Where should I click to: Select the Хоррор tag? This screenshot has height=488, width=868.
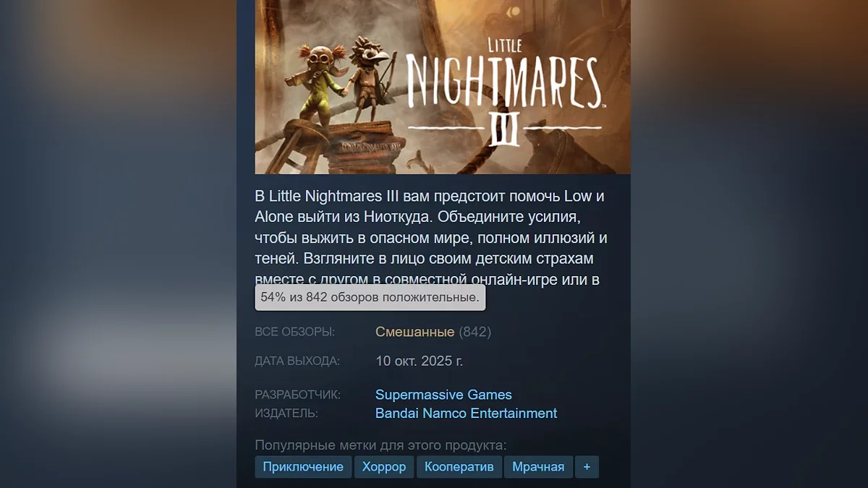(384, 467)
